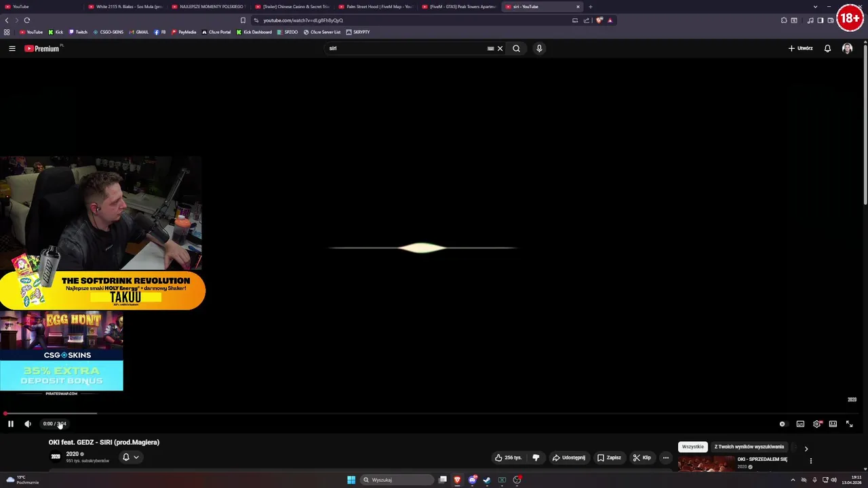Open more actions three-dot menu under video
This screenshot has width=868, height=488.
[x=665, y=457]
